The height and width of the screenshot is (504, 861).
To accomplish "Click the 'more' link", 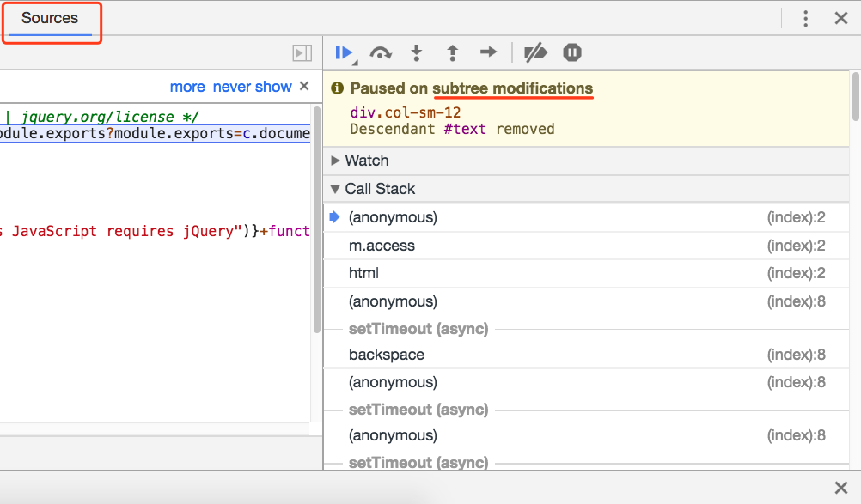I will point(187,87).
